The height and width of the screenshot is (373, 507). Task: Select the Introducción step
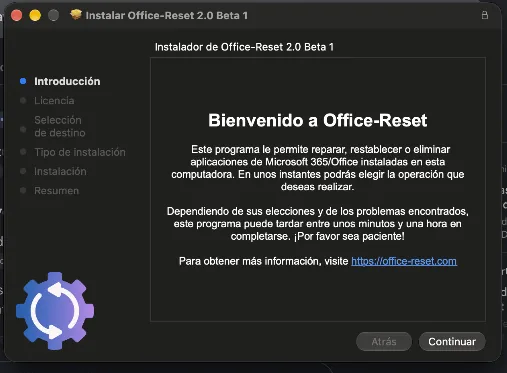tap(67, 81)
